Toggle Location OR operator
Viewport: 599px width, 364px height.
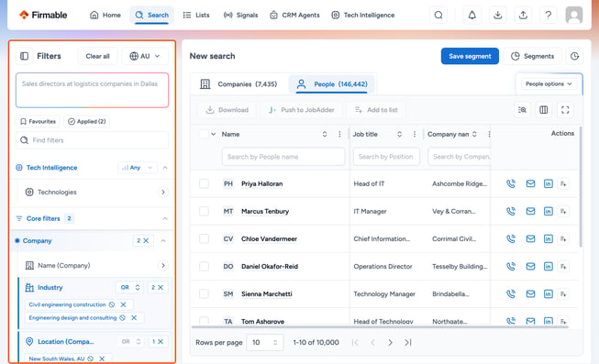pyautogui.click(x=131, y=342)
